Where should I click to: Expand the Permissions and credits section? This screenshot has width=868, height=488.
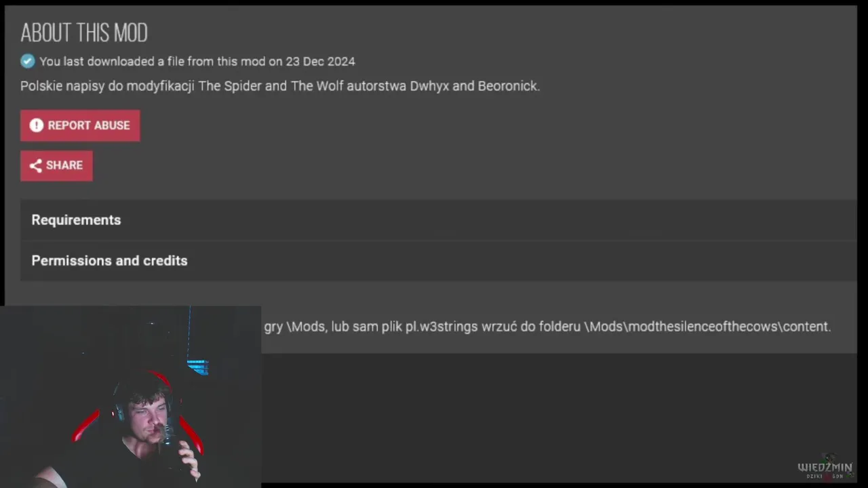pos(438,260)
